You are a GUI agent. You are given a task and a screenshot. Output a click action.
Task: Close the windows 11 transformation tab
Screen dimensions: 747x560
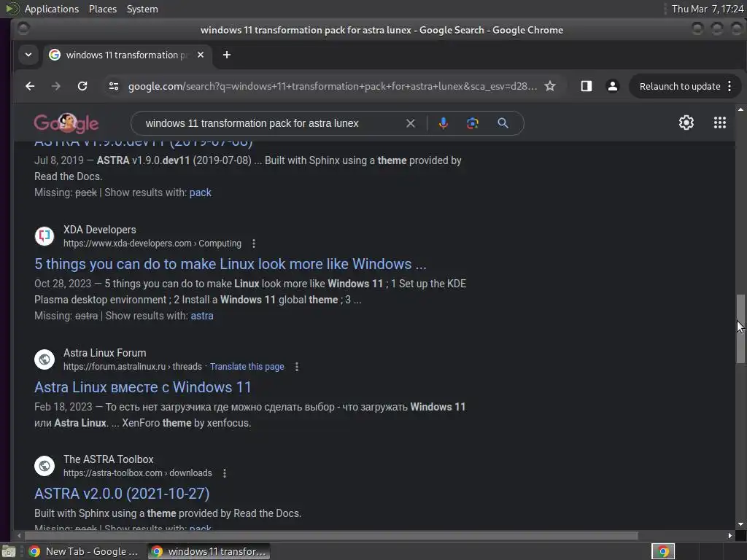[201, 55]
